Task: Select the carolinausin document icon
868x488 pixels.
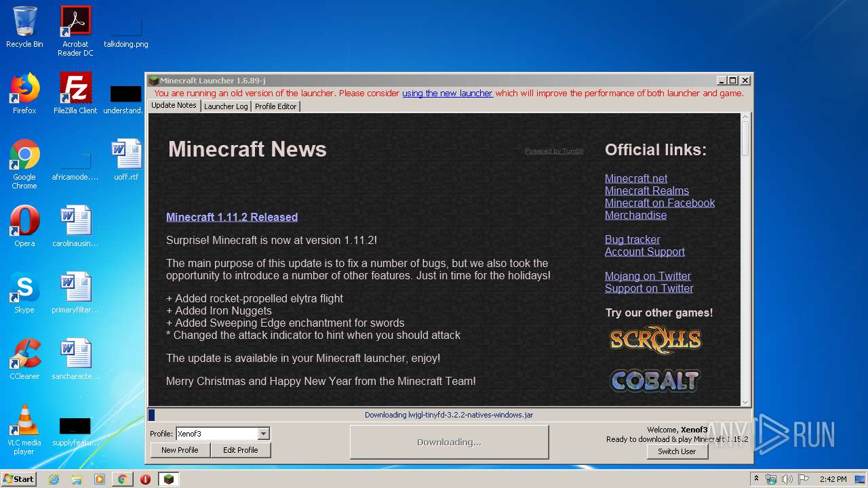Action: (x=75, y=226)
